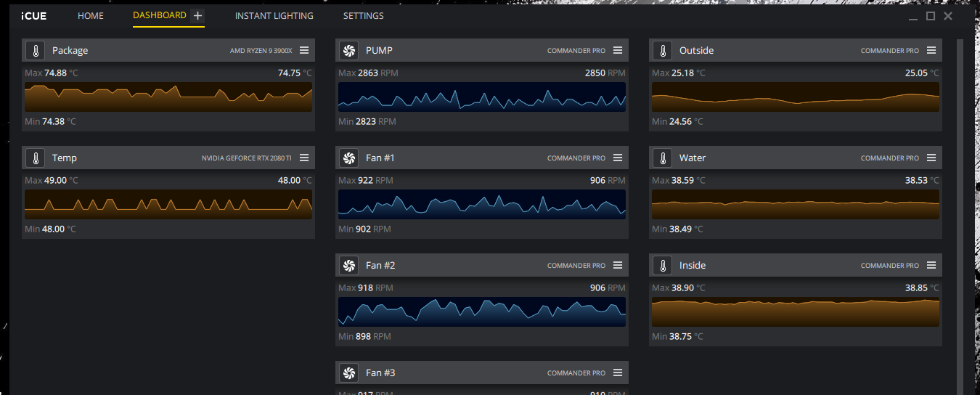Click the Fan #1 RPM graph
Screen dimensions: 980x395
pos(482,204)
